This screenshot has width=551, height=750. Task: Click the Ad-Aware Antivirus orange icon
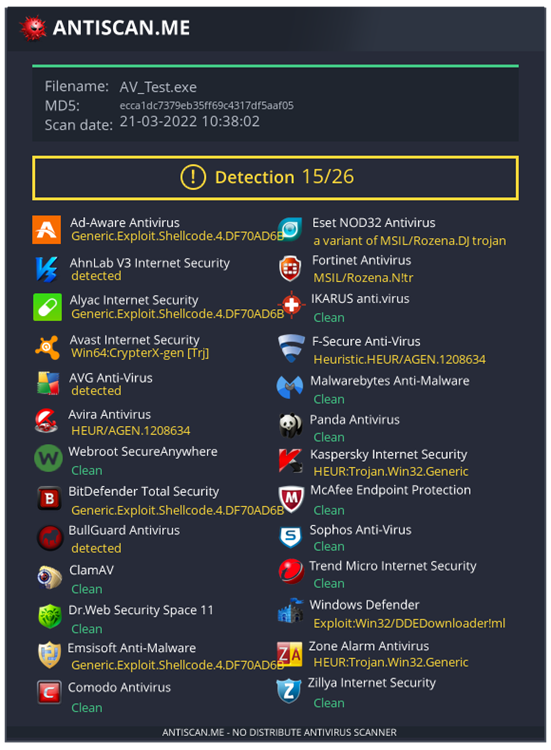point(46,230)
